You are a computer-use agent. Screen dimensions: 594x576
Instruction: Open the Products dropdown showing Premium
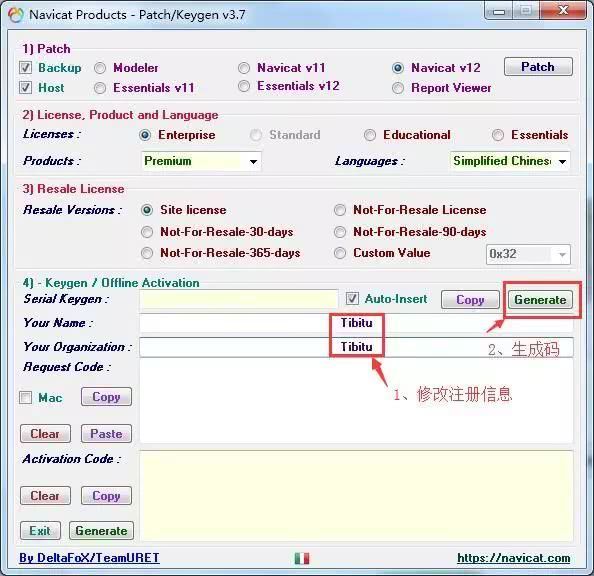[x=201, y=161]
